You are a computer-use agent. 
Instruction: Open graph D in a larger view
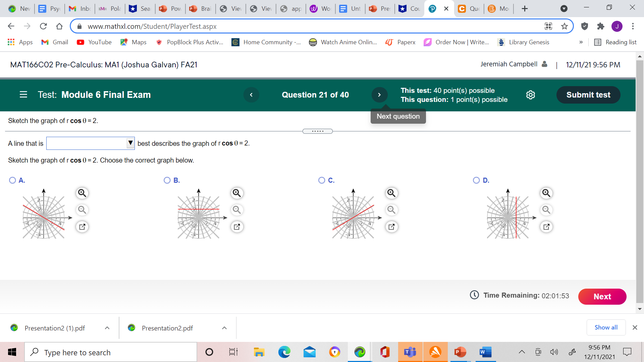546,227
